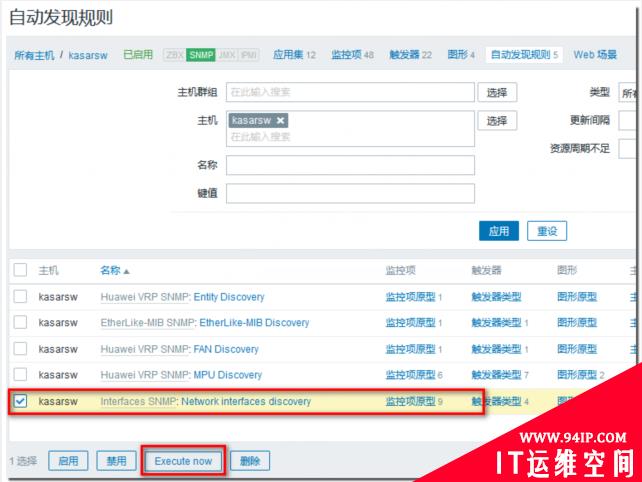Focus the 更新间隔 input field
Image resolution: width=642 pixels, height=482 pixels.
(x=628, y=121)
